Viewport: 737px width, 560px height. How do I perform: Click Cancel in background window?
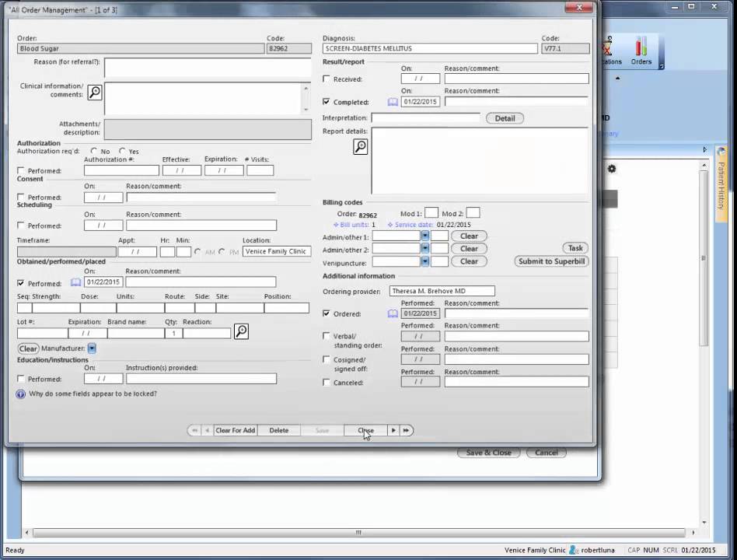point(547,453)
